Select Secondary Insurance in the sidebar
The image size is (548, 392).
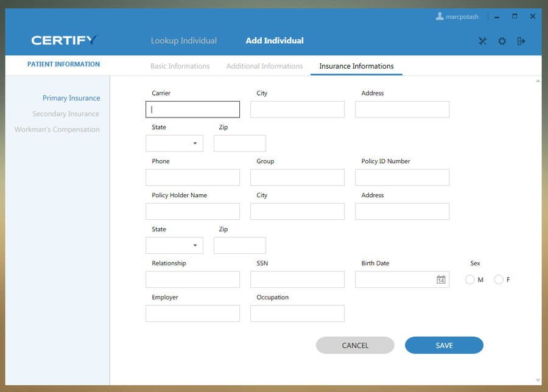pos(66,114)
